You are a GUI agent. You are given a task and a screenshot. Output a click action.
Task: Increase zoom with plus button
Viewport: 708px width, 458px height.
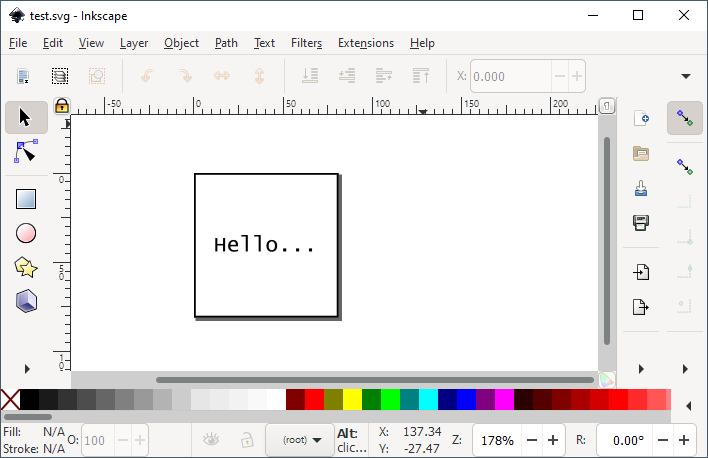[x=553, y=440]
